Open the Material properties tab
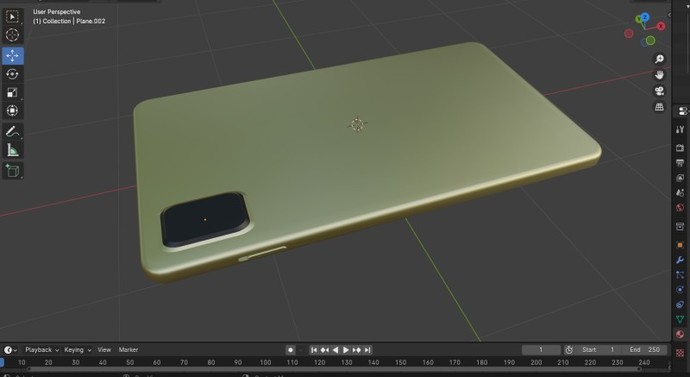Viewport: 690px width, 377px height. [680, 334]
